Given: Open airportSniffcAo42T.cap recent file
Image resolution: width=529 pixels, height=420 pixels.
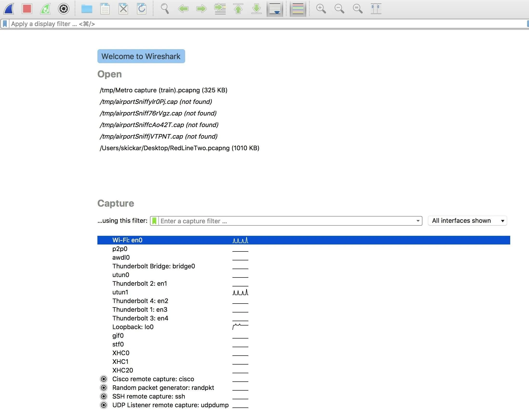Looking at the screenshot, I should coord(159,125).
